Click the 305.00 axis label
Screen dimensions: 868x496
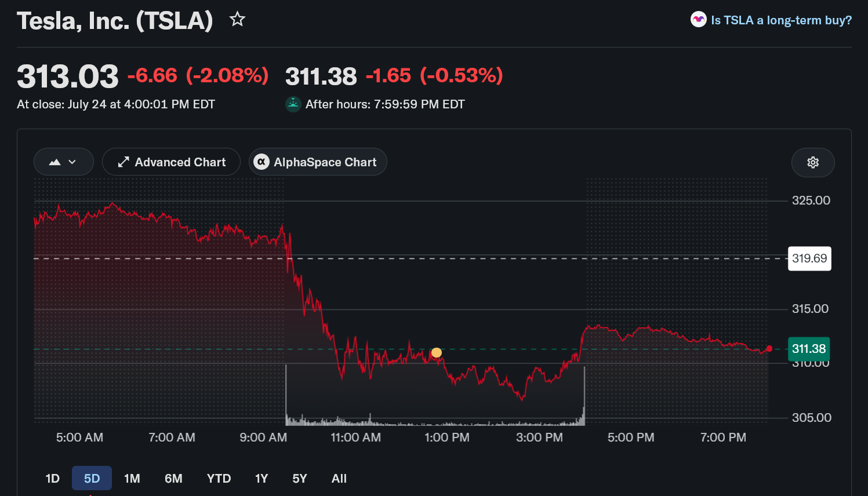click(x=811, y=418)
